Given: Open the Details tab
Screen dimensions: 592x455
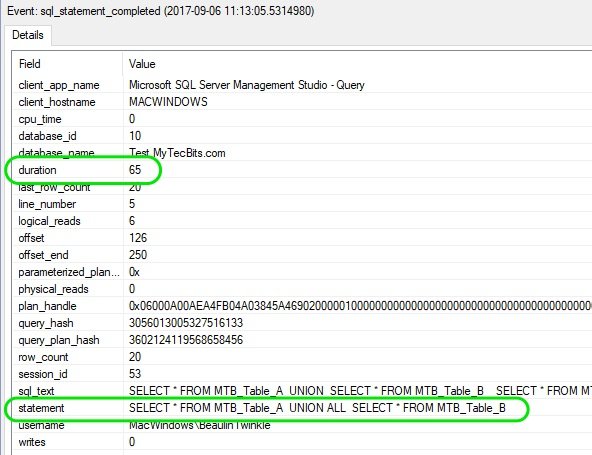Looking at the screenshot, I should pos(28,35).
